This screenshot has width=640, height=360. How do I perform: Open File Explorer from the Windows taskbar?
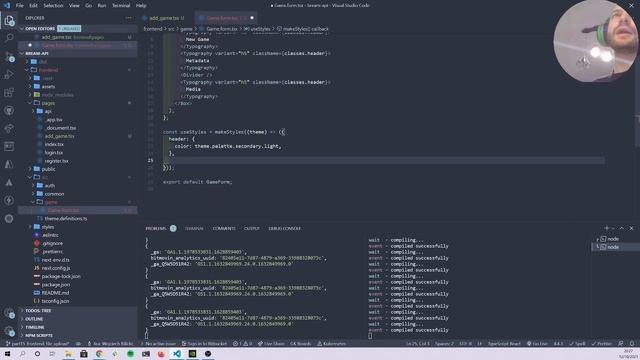(x=68, y=354)
